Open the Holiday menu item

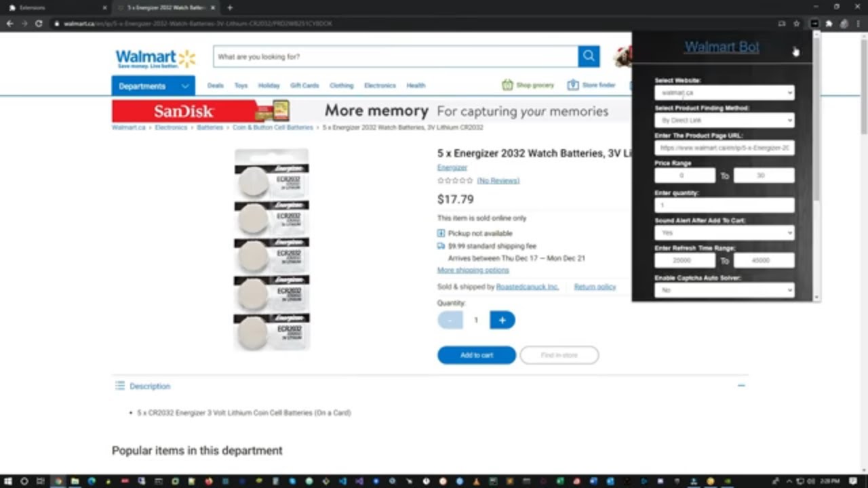coord(269,86)
